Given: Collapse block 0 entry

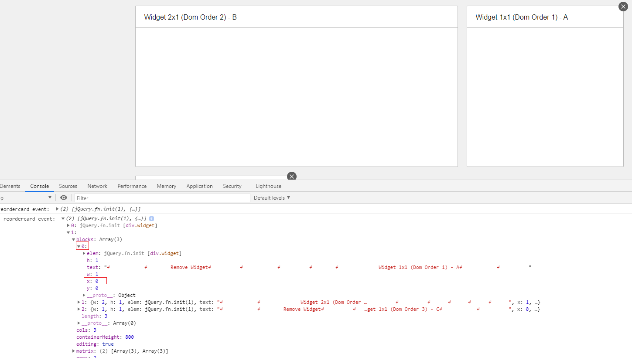Looking at the screenshot, I should [79, 246].
